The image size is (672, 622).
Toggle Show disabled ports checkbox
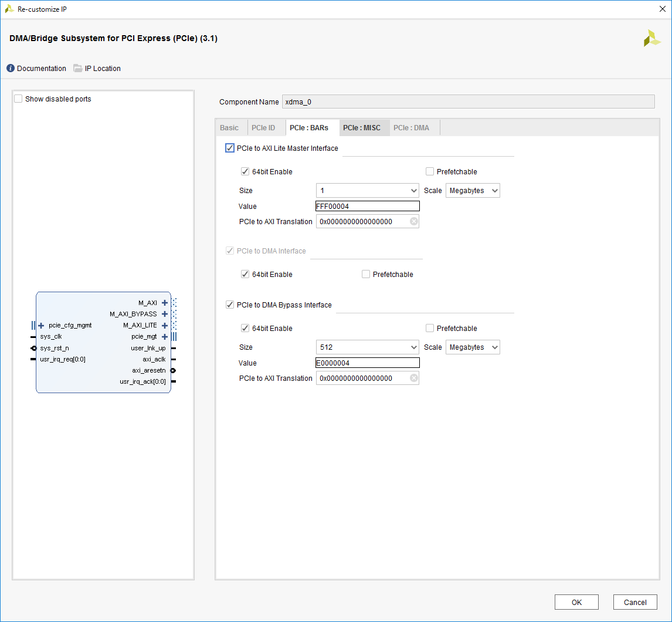pos(19,99)
